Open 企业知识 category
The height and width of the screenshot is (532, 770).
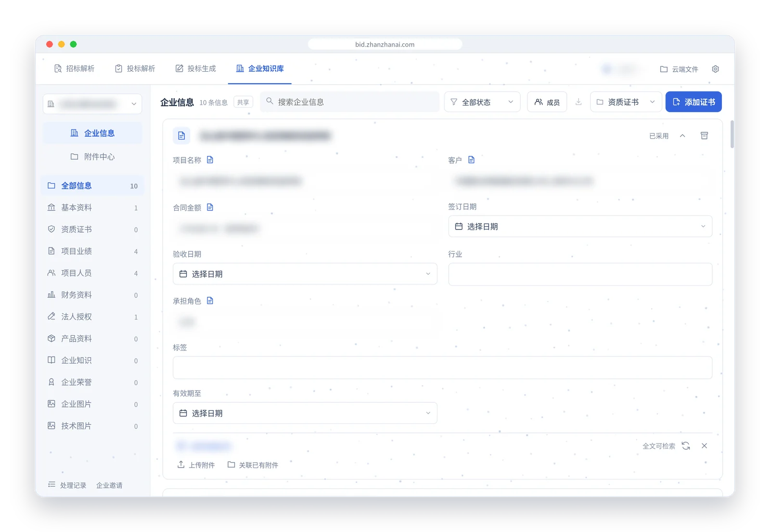(93, 360)
